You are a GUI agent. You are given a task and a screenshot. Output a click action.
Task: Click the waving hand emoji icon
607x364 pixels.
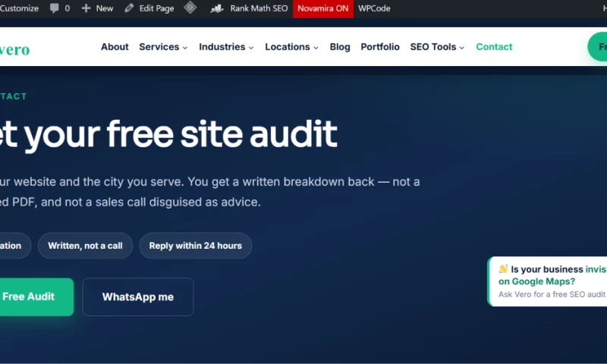[x=503, y=269]
